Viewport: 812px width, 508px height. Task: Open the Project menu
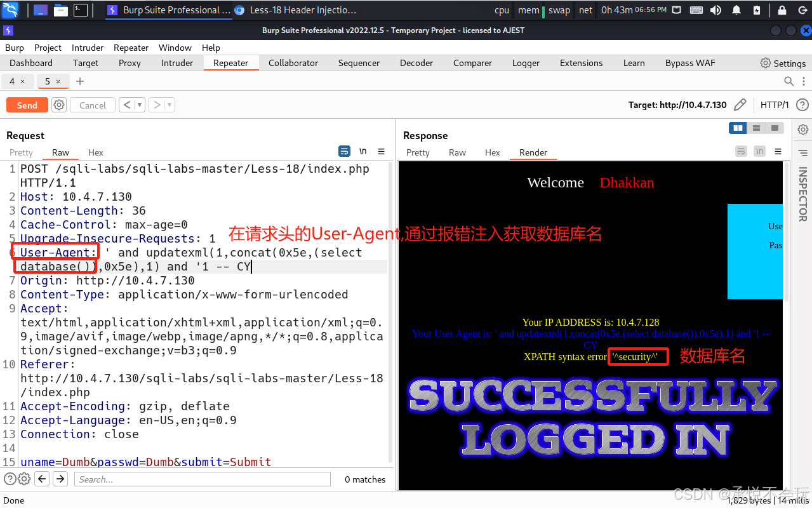[x=48, y=48]
